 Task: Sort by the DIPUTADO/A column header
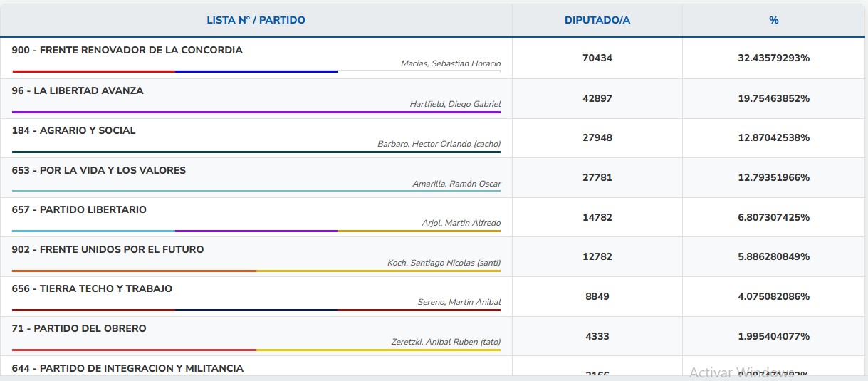pyautogui.click(x=597, y=20)
